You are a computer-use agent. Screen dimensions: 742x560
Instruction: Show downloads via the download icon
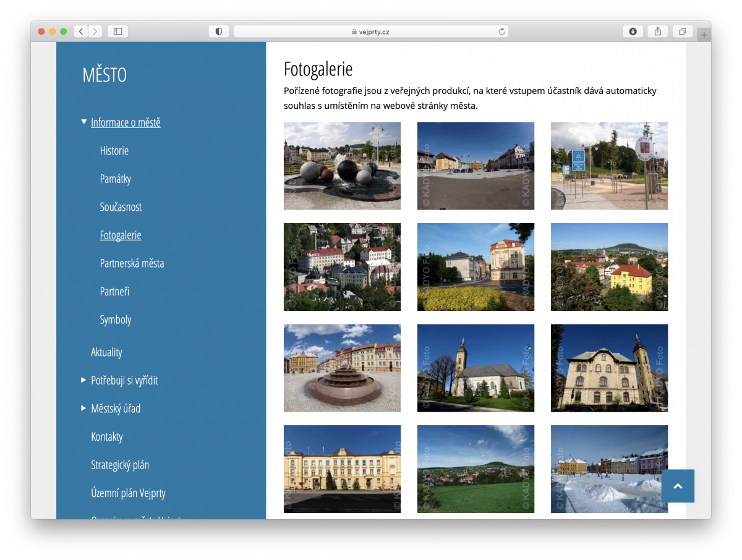(633, 32)
